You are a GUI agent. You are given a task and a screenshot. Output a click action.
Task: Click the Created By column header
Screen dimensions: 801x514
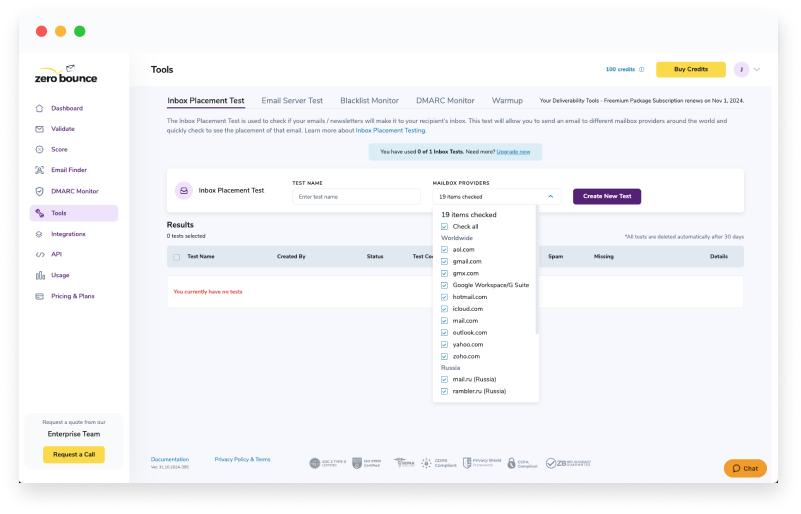tap(291, 257)
